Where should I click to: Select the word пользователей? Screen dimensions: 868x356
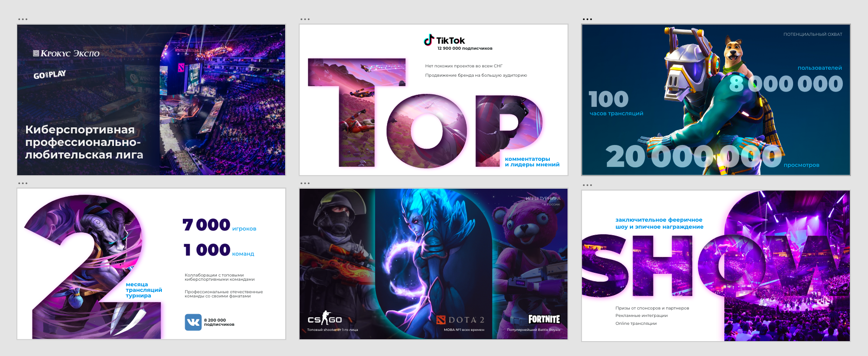pos(820,68)
